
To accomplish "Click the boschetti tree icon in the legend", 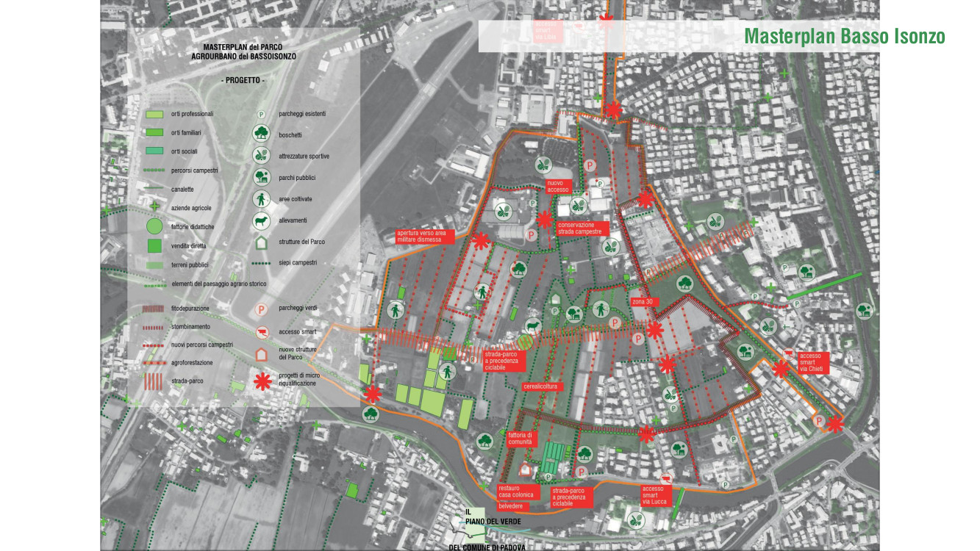I will point(260,134).
